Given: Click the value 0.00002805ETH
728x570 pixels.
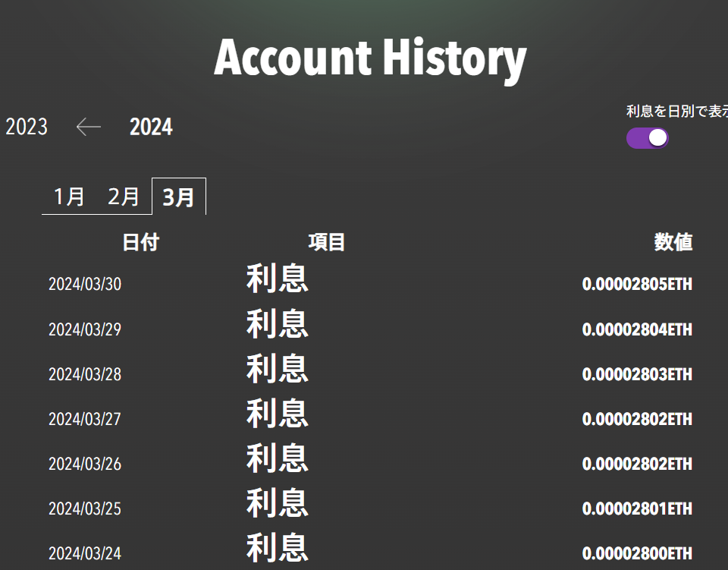Looking at the screenshot, I should (x=637, y=284).
